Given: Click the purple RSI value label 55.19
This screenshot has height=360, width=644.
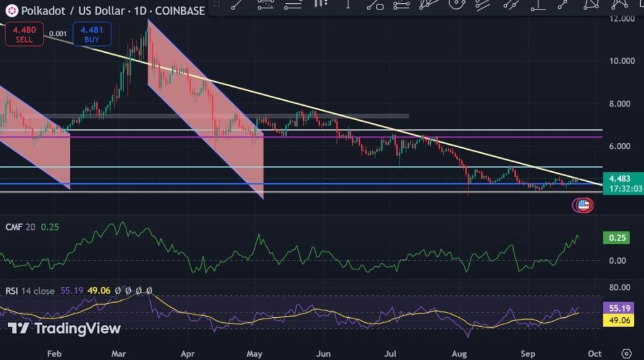Looking at the screenshot, I should click(619, 308).
